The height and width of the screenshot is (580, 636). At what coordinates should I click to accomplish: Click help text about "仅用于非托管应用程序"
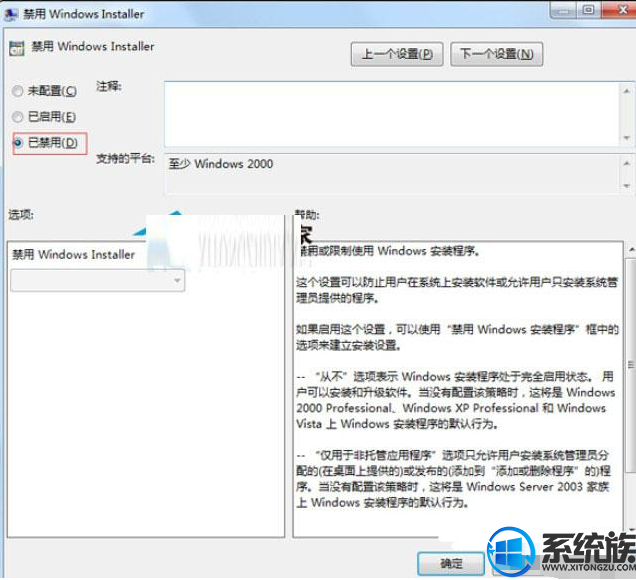[453, 479]
